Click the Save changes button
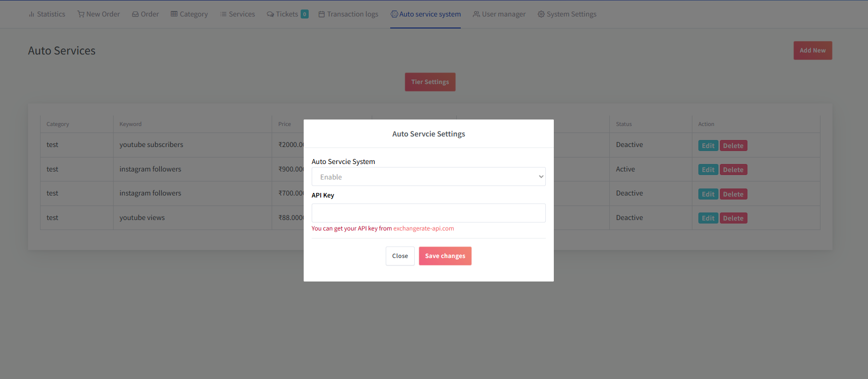Image resolution: width=868 pixels, height=379 pixels. click(x=445, y=256)
